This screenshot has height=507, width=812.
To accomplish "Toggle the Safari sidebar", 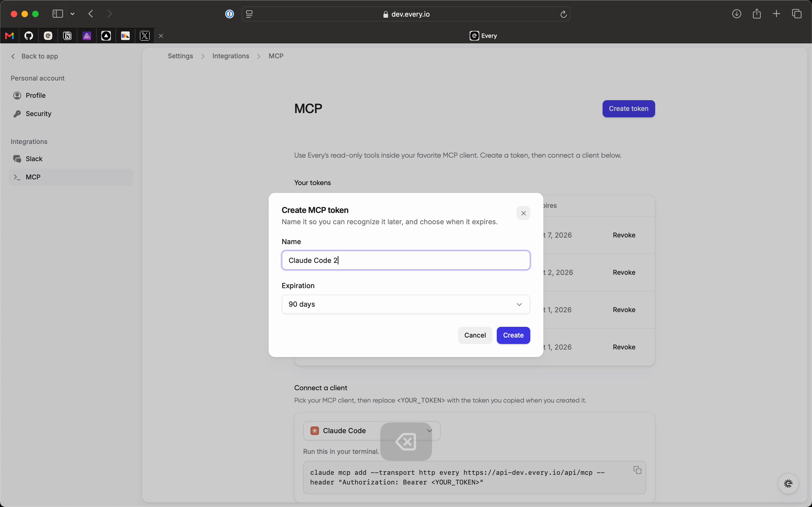I will (58, 14).
